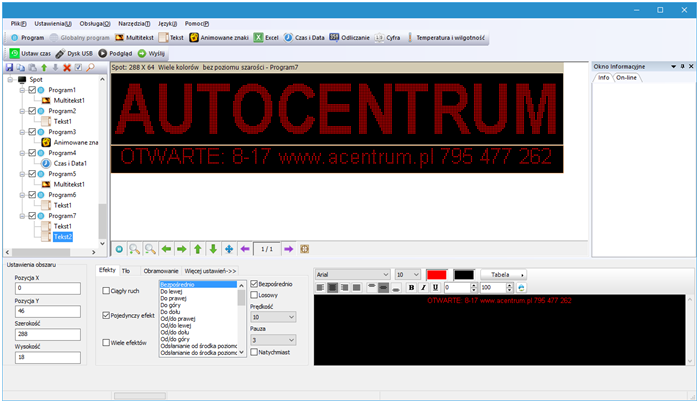Viewport: 699px width, 403px height.
Task: Uncheck the Program7 checkbox
Action: [x=32, y=216]
